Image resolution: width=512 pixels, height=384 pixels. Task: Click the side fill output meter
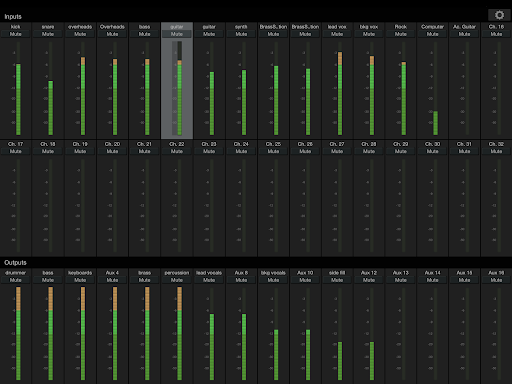point(340,333)
